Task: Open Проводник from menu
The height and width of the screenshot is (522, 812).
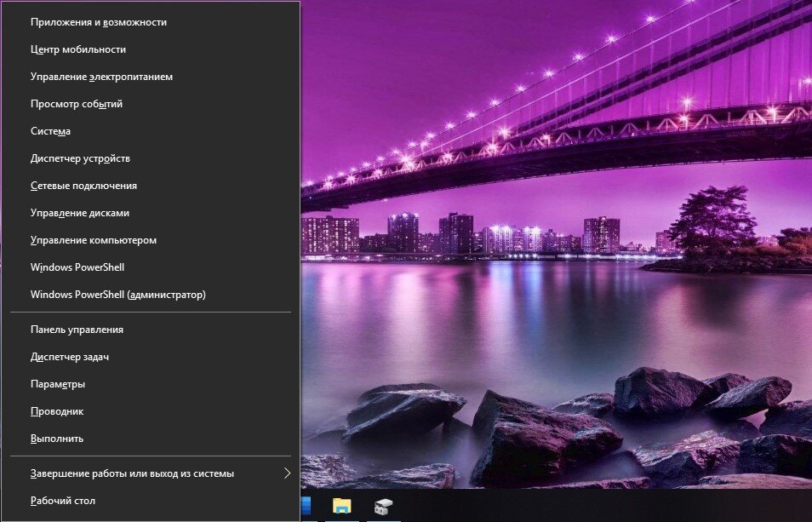Action: [x=150, y=411]
